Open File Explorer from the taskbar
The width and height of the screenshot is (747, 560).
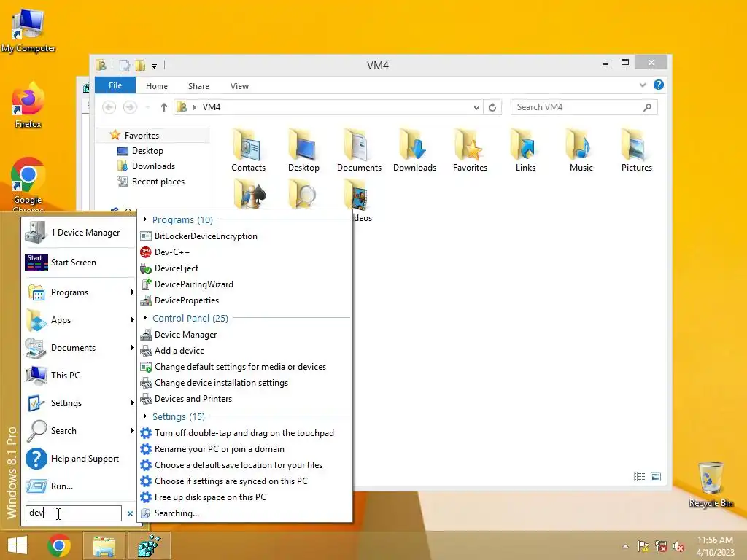point(104,545)
